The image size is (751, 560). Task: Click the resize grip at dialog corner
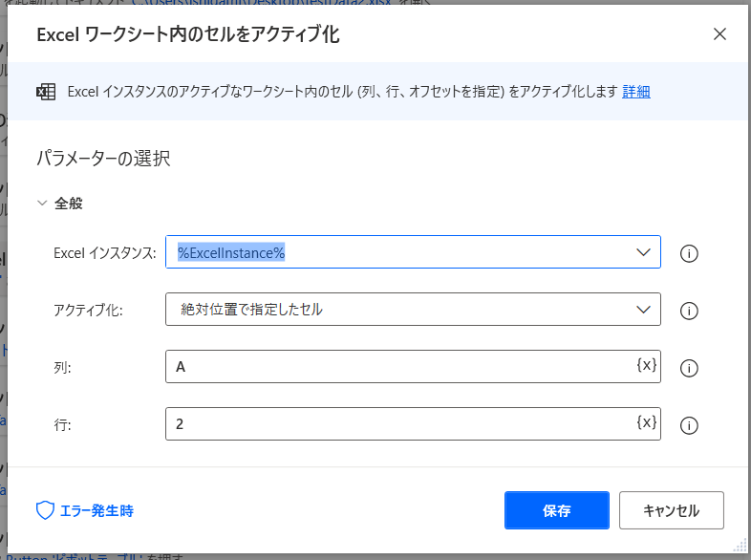coord(740,546)
